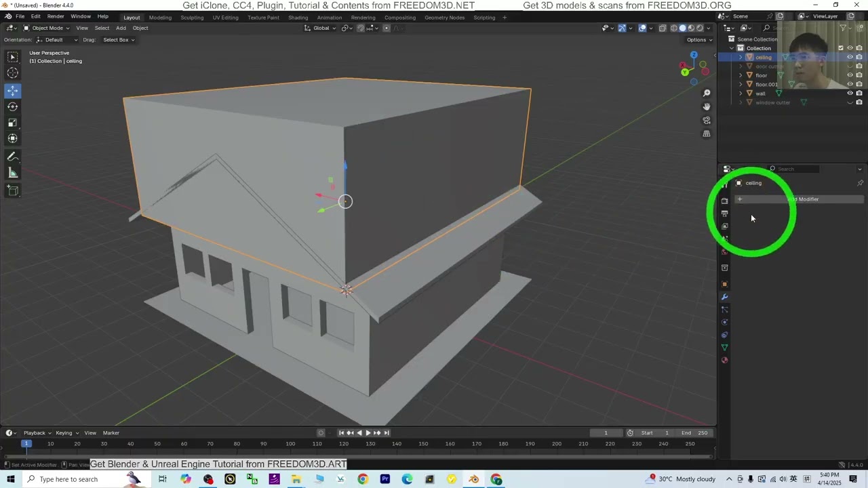
Task: Pin the ceiling properties panel
Action: [860, 183]
